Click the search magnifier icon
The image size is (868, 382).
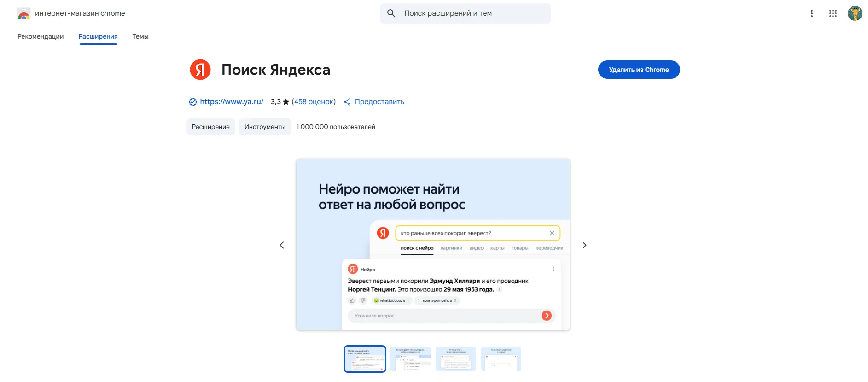(x=391, y=13)
